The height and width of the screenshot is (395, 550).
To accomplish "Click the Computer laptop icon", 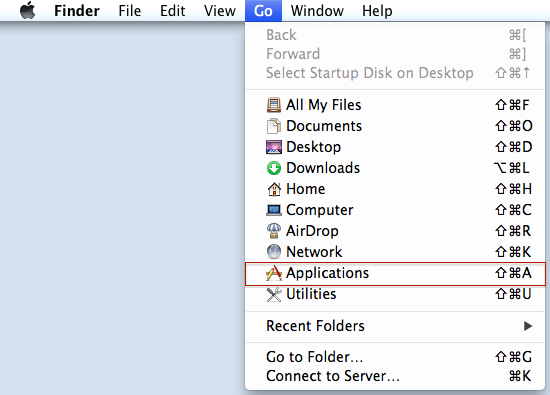I will coord(274,210).
